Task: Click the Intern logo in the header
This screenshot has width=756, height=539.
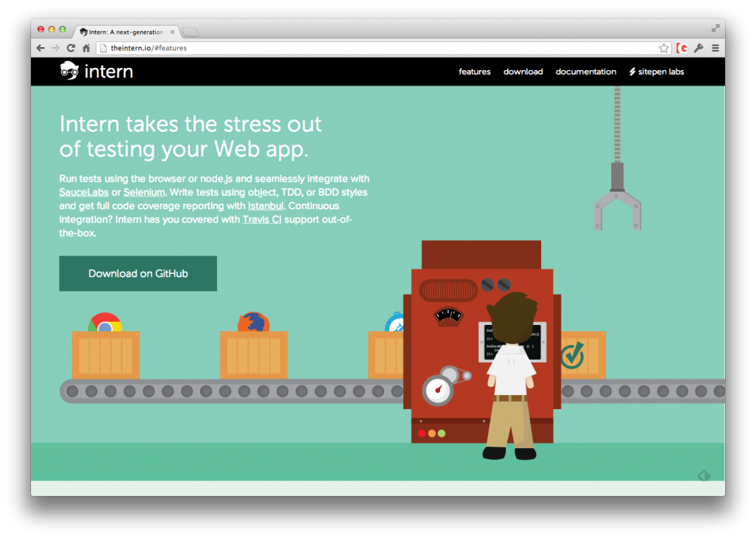Action: point(97,72)
